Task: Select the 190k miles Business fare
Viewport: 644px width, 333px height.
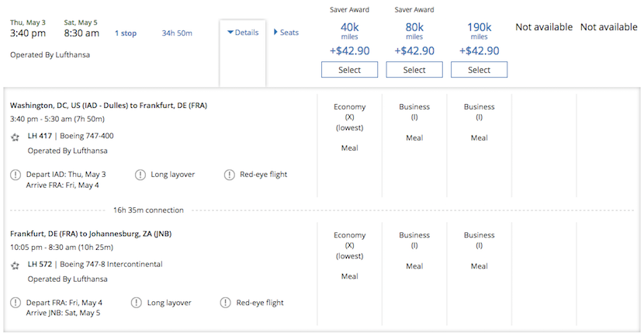Action: point(479,70)
